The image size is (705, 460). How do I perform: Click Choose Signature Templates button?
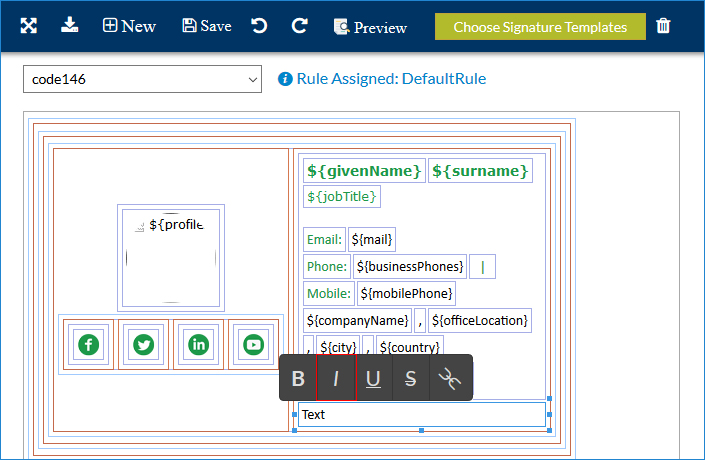click(539, 27)
